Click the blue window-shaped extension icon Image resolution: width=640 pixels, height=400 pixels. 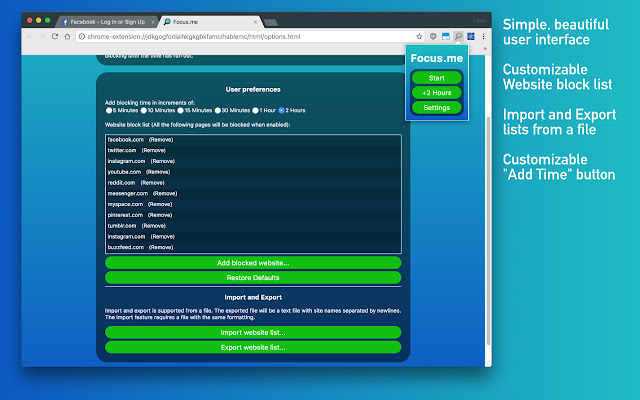(x=446, y=36)
